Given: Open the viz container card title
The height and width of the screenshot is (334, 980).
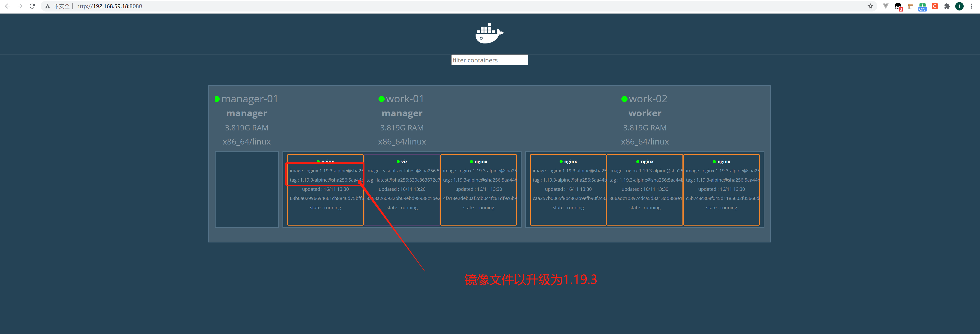Looking at the screenshot, I should pyautogui.click(x=404, y=161).
